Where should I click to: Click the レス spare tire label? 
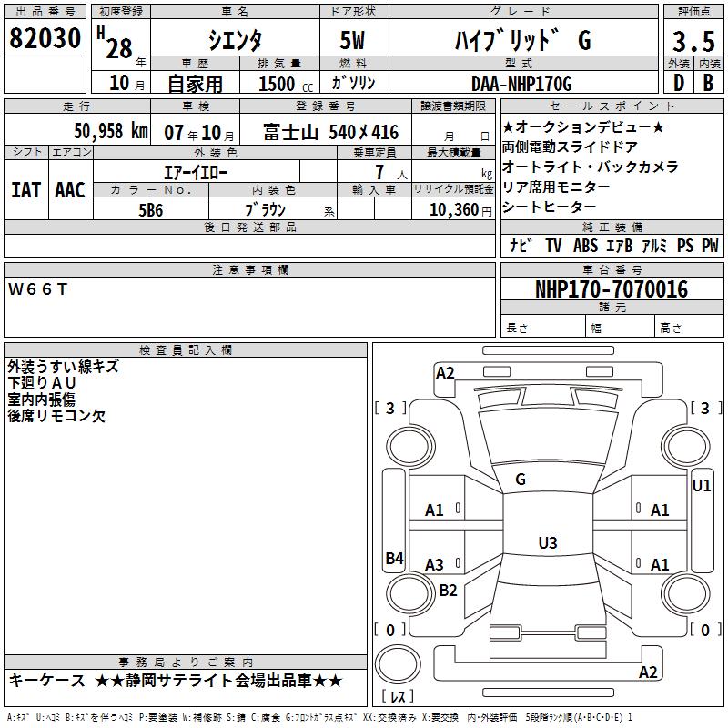click(398, 695)
